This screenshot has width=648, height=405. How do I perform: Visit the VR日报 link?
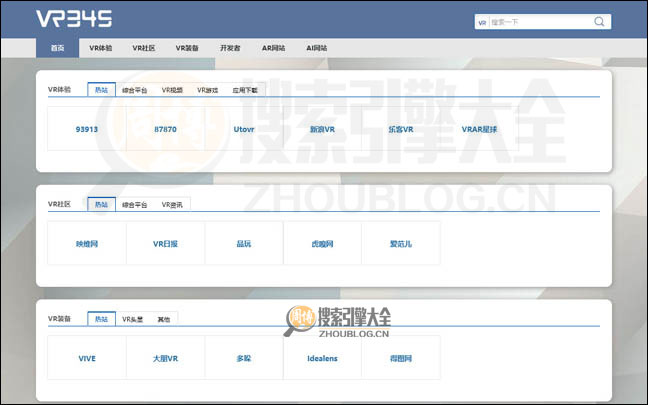point(165,243)
